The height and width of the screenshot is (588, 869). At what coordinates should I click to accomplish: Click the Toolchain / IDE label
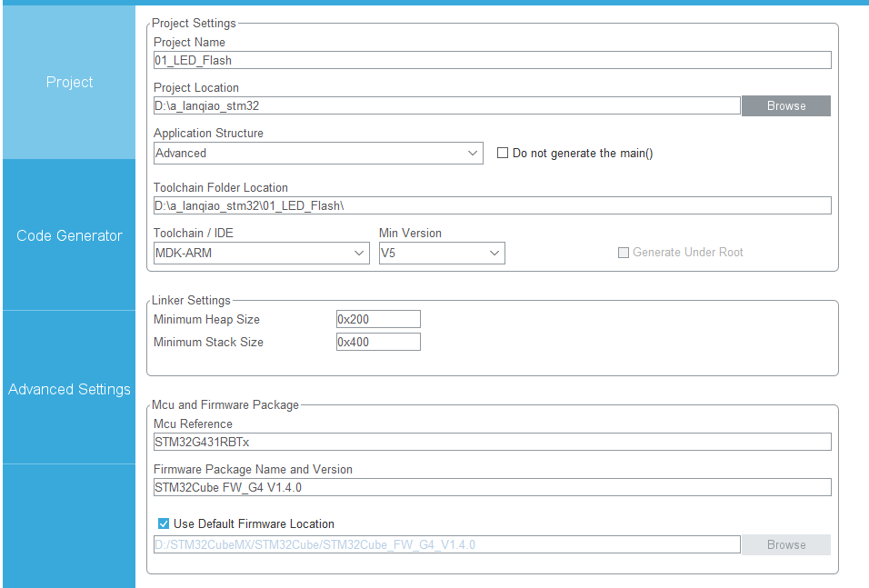[194, 233]
